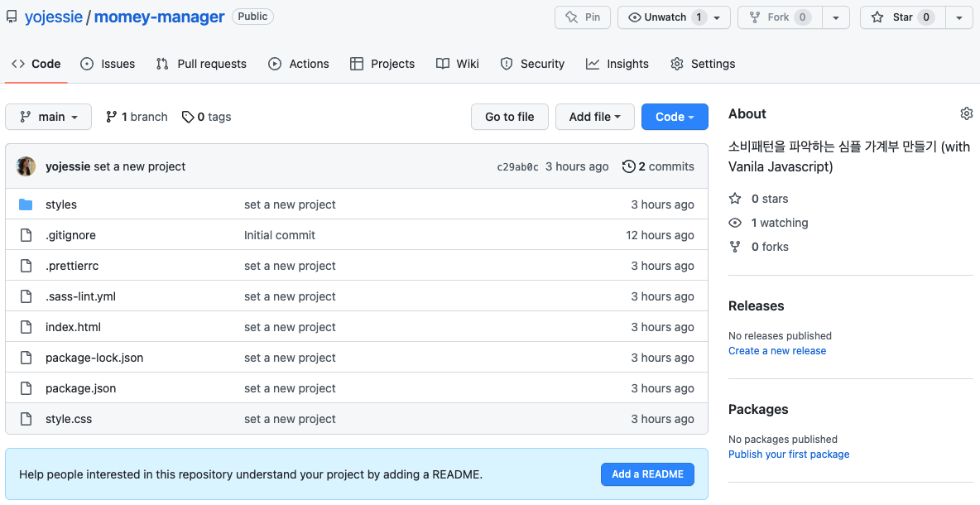View the Insights tab
This screenshot has width=980, height=505.
(x=617, y=64)
